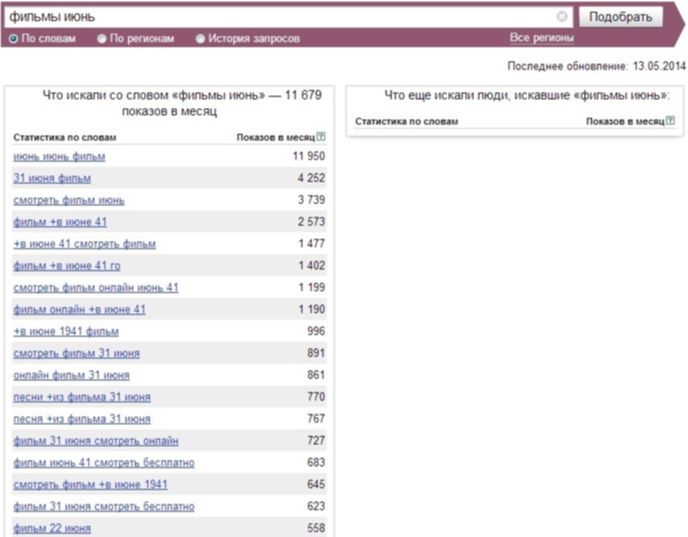Viewport: 688px width, 537px height.
Task: Click 'Последнее обновление: 13.05.2014' text
Action: [x=596, y=66]
